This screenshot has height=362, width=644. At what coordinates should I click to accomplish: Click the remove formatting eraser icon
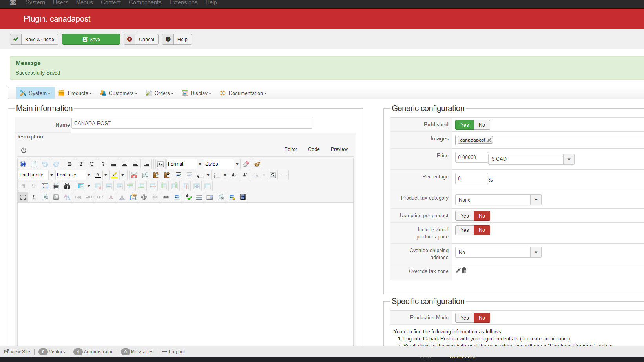pyautogui.click(x=246, y=164)
